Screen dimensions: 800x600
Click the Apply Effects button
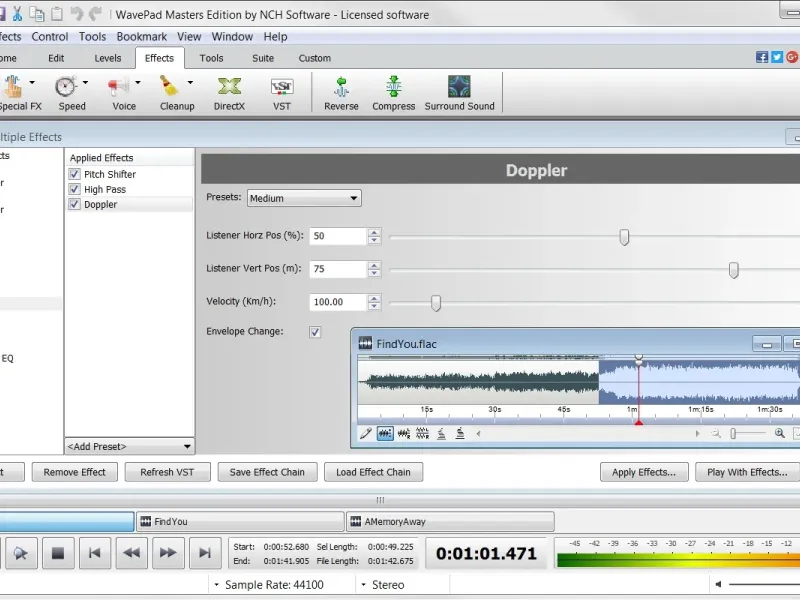click(x=643, y=472)
